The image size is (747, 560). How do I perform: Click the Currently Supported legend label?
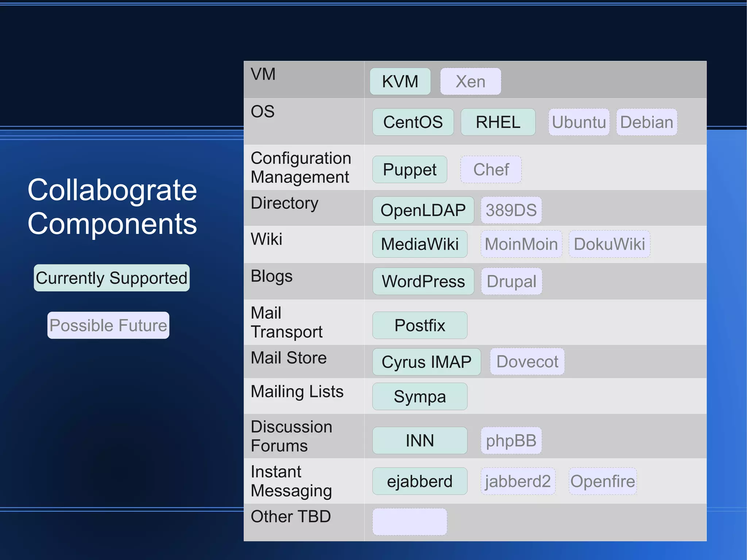112,278
